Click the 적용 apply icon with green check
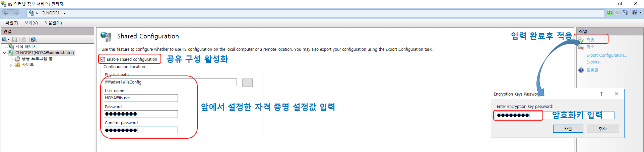This screenshot has width=644, height=152. click(x=581, y=40)
